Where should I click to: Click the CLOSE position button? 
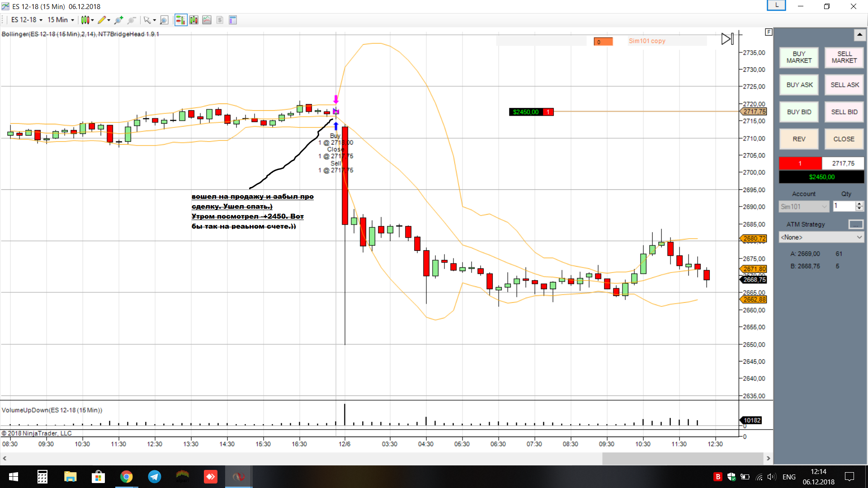844,139
